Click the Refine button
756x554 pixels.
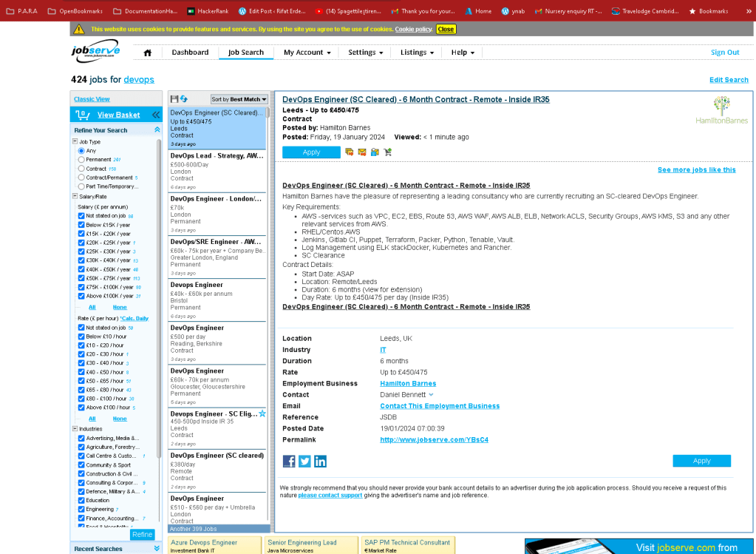tap(142, 535)
